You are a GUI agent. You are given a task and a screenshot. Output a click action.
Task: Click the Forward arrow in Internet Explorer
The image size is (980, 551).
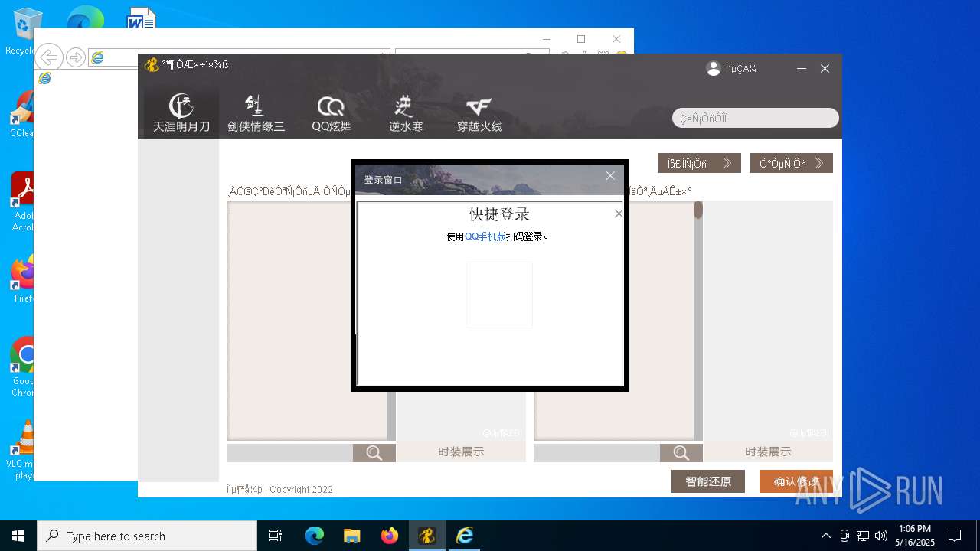pyautogui.click(x=75, y=57)
